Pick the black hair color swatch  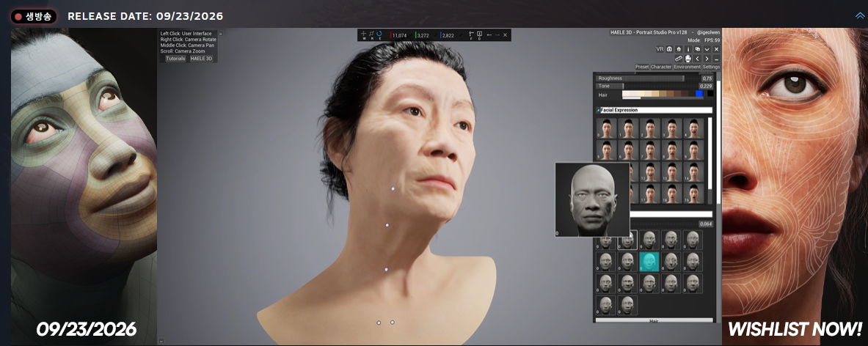pos(710,94)
